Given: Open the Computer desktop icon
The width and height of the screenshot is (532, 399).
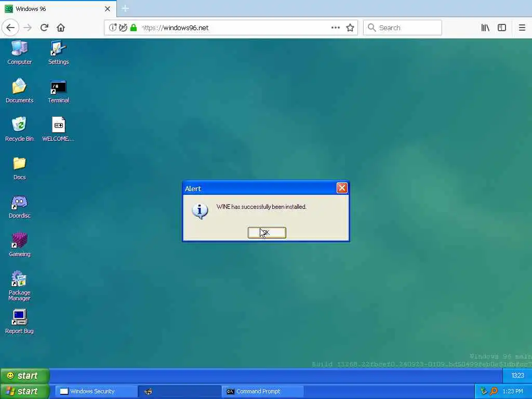Looking at the screenshot, I should pyautogui.click(x=19, y=52).
